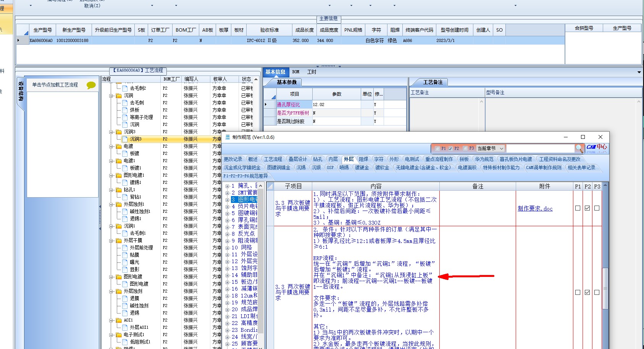This screenshot has width=644, height=349.
Task: Open the 制作要求.doc attachment link
Action: point(535,209)
